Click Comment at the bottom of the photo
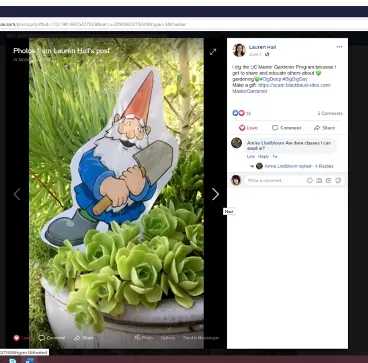368x363 pixels. [52, 338]
